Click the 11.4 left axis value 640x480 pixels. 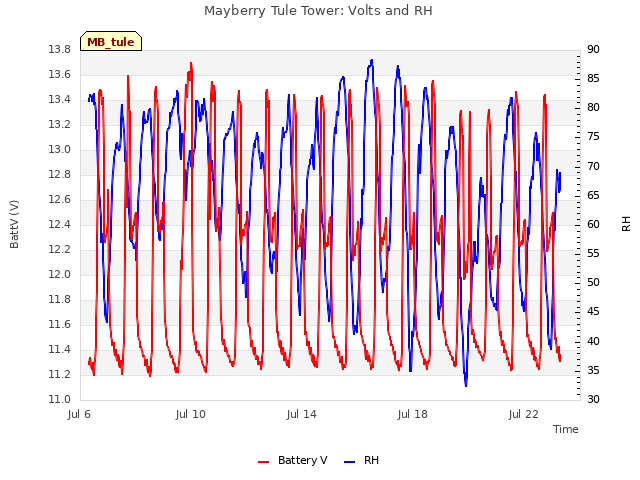[60, 349]
